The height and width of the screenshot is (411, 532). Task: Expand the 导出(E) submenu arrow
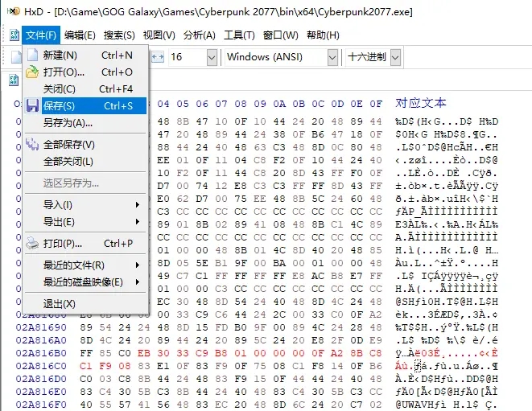(138, 221)
